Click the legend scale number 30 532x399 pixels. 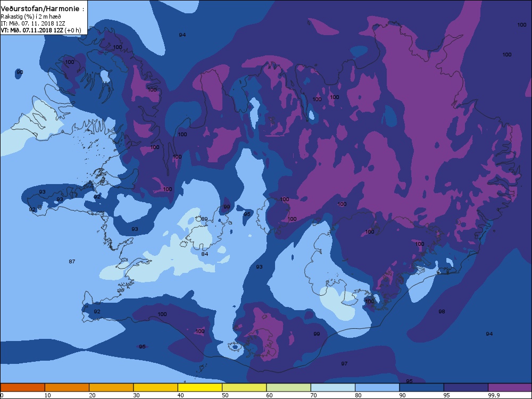click(x=136, y=395)
